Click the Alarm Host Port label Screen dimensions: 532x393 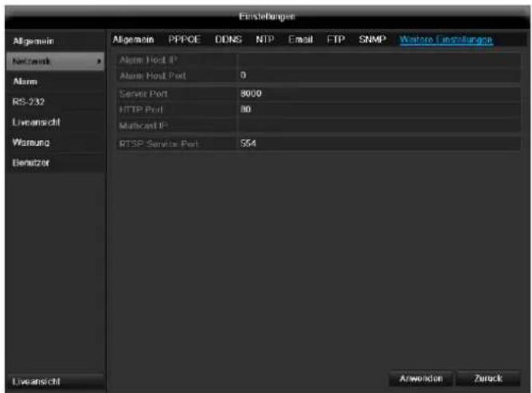[153, 76]
